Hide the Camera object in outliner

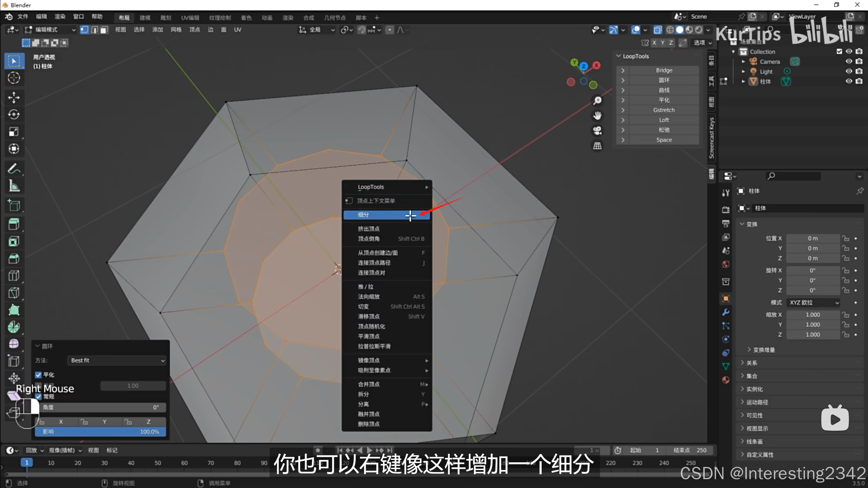coord(849,61)
